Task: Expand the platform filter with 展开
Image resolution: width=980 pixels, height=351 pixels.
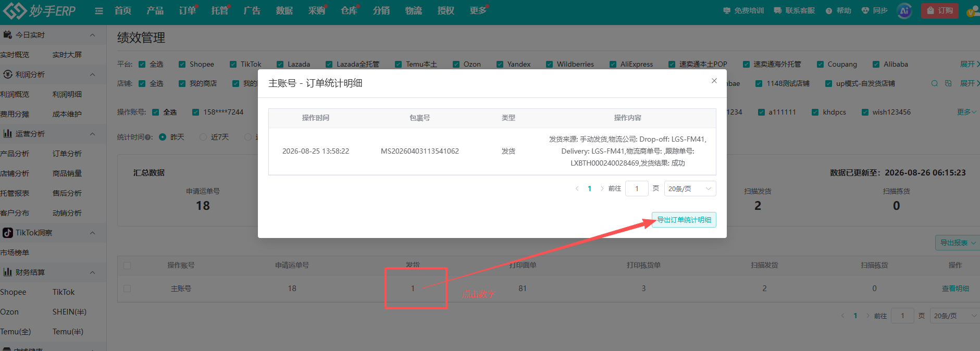Action: coord(969,64)
